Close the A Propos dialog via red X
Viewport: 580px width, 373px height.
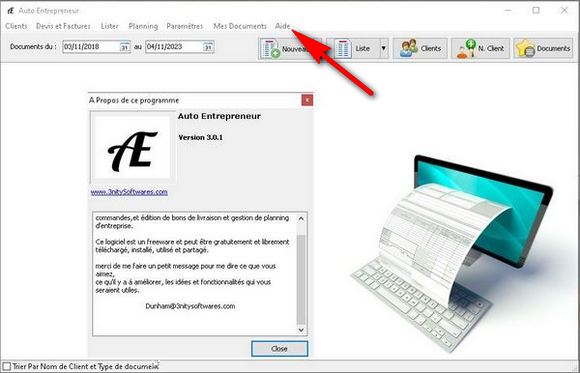coord(307,100)
